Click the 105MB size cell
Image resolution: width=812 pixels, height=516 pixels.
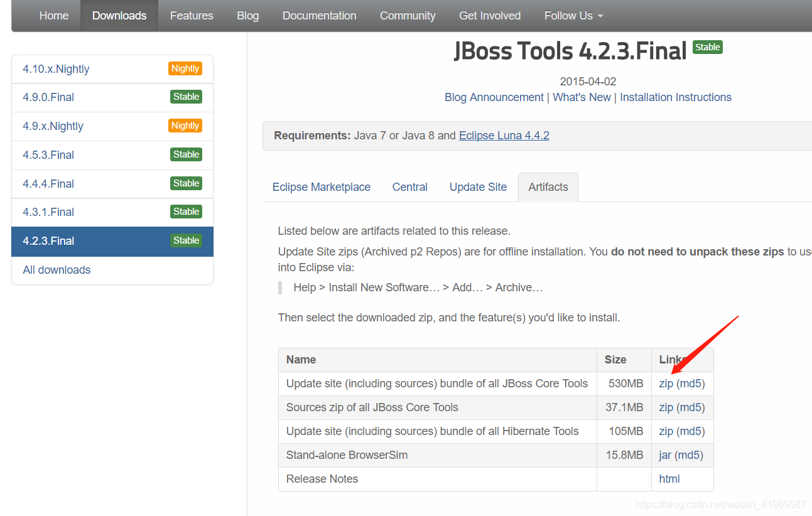point(624,431)
